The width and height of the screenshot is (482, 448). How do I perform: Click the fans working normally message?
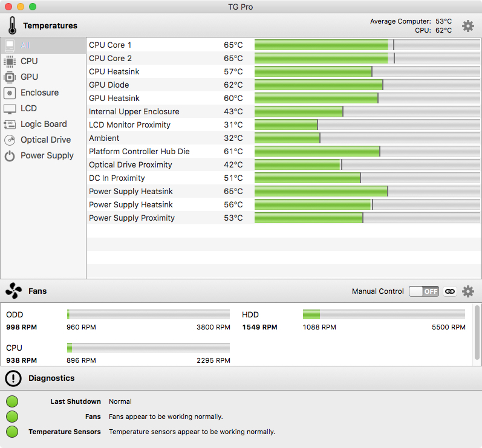pos(166,417)
